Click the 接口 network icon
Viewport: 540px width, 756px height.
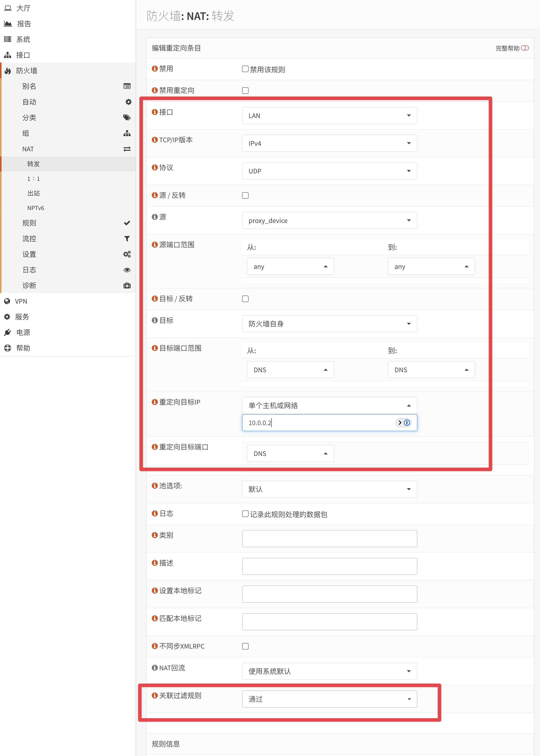click(x=8, y=55)
